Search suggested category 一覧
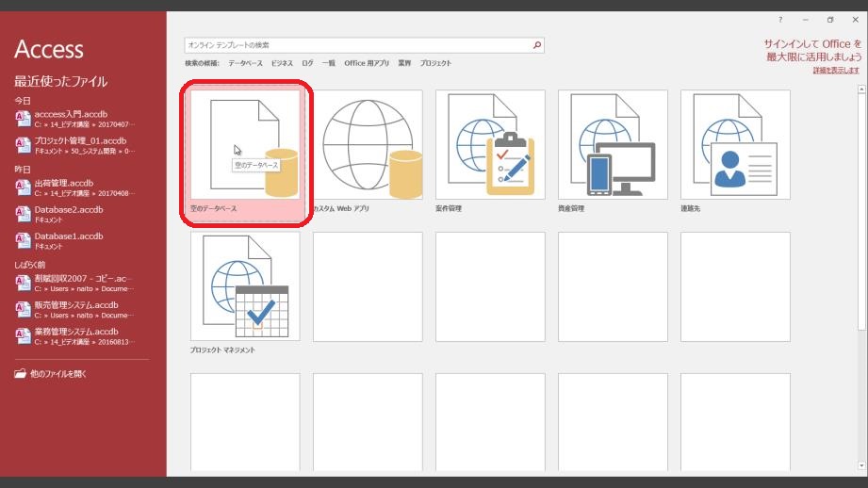Screen dimensions: 868x488 pyautogui.click(x=329, y=63)
